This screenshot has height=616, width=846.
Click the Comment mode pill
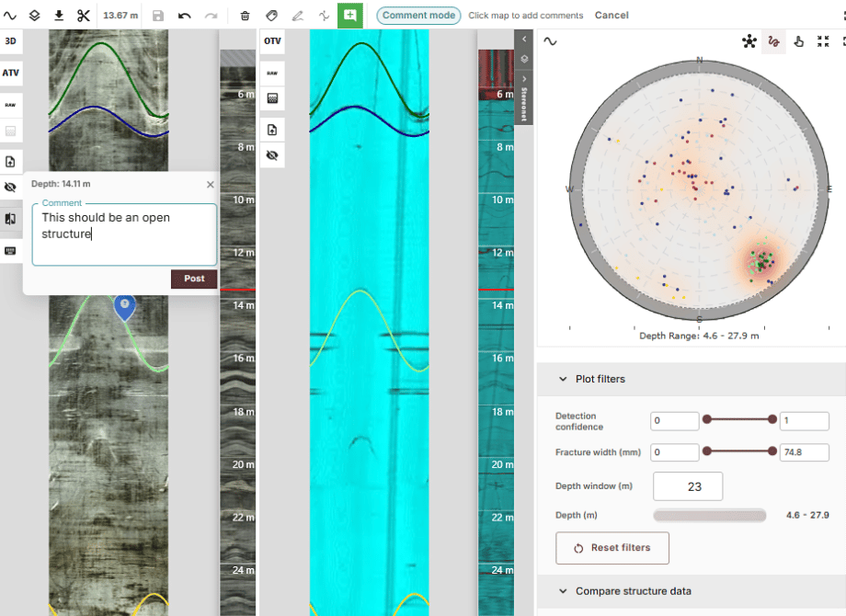click(418, 15)
